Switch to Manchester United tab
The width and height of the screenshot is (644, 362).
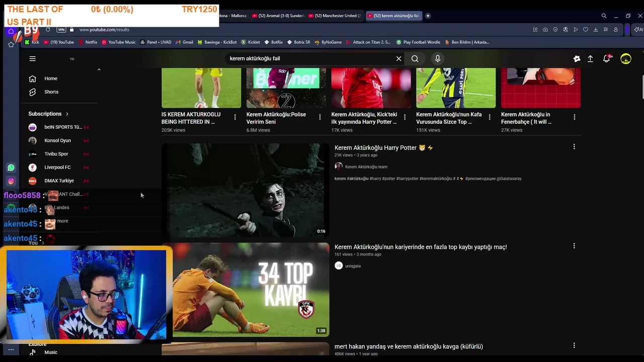[x=335, y=16]
